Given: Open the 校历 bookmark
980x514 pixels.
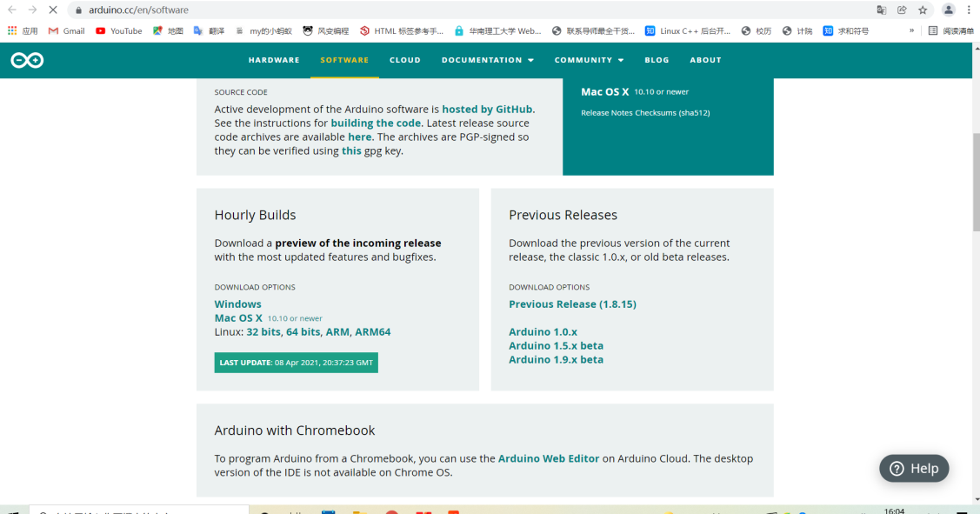Looking at the screenshot, I should click(757, 30).
